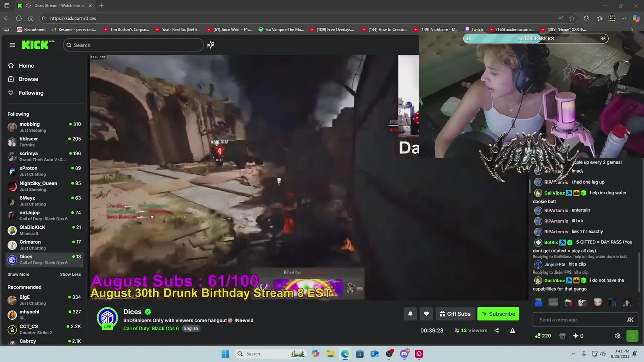Click the Kick search box

tap(133, 45)
